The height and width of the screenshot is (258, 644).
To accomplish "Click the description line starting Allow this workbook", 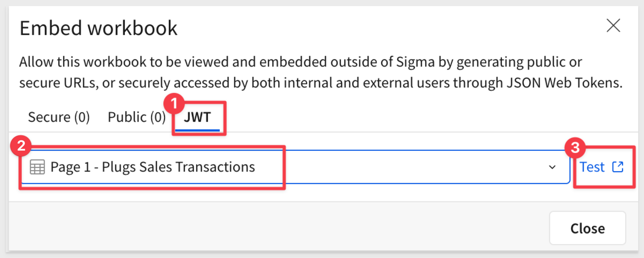I will point(300,62).
